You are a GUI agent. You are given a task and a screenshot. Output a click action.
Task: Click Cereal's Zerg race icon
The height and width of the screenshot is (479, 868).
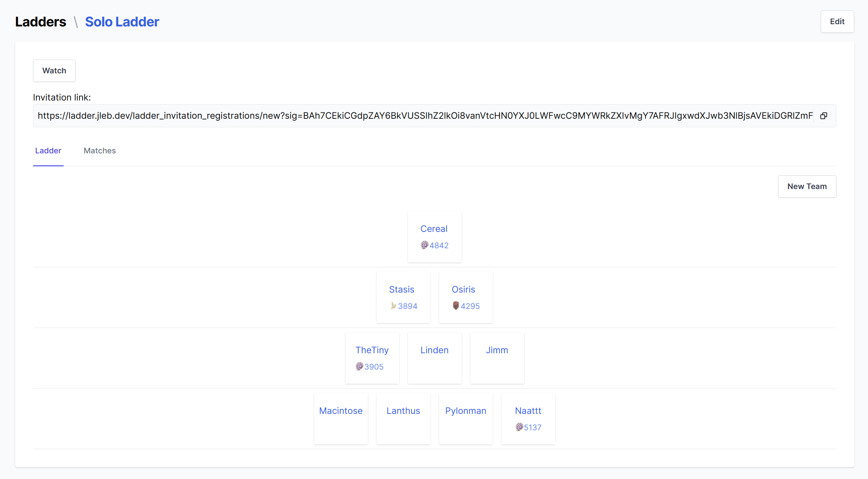pyautogui.click(x=424, y=245)
